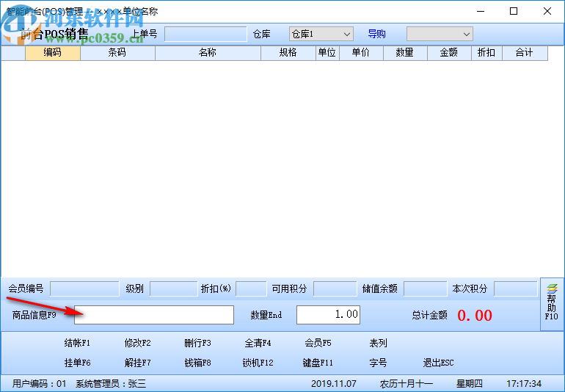Viewport: 565px width, 392px height.
Task: Click the 规格 column header
Action: [x=288, y=53]
